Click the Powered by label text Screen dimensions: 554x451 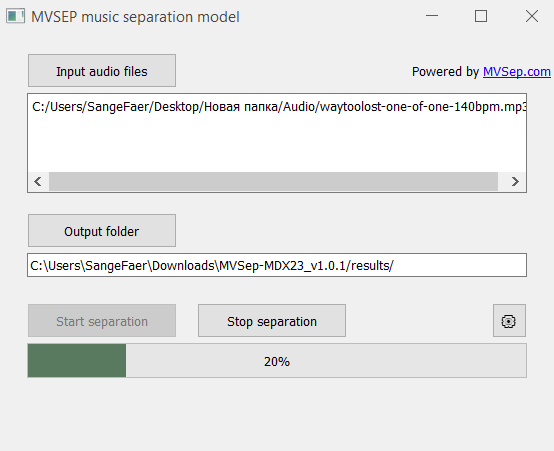coord(446,72)
